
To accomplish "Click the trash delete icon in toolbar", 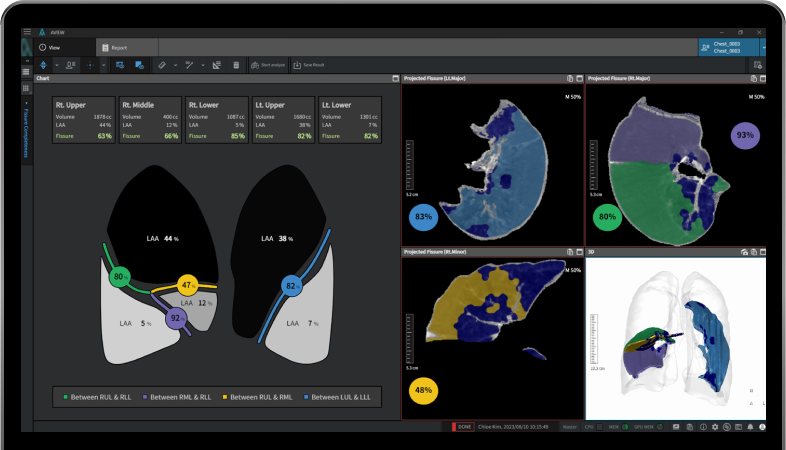I will pos(236,65).
